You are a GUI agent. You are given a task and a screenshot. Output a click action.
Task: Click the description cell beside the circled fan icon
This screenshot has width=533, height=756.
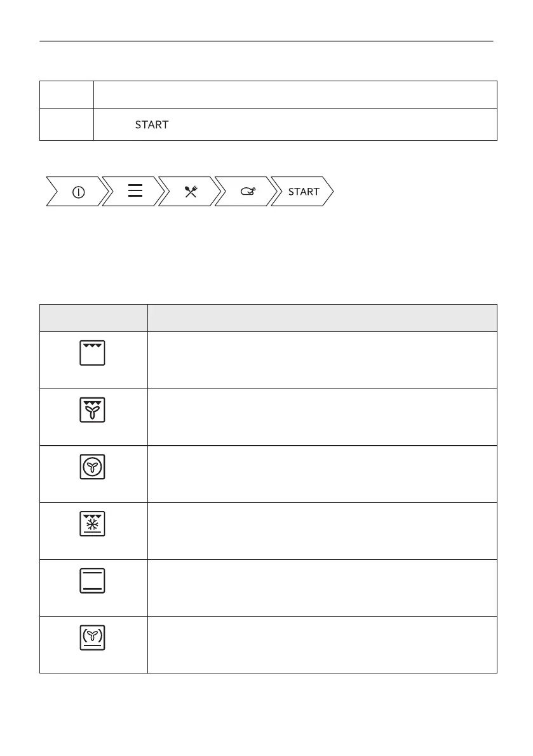point(321,474)
